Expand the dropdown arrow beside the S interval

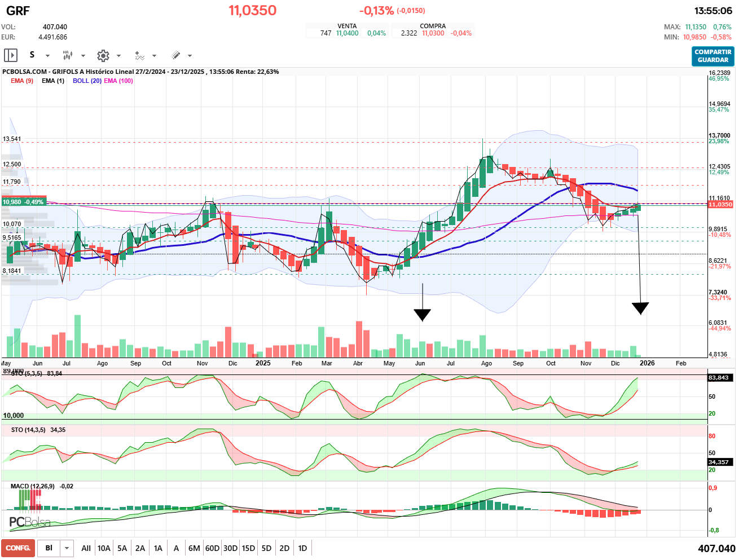[x=47, y=56]
